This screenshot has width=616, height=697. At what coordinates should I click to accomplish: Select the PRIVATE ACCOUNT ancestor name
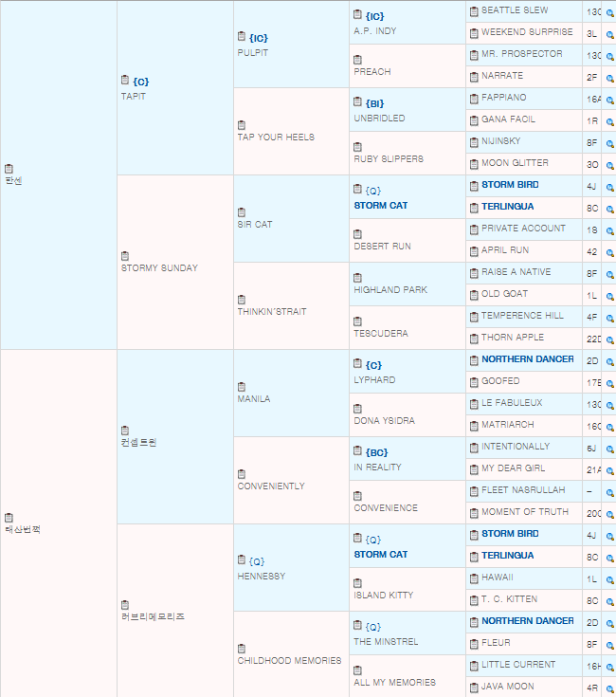[x=523, y=229]
